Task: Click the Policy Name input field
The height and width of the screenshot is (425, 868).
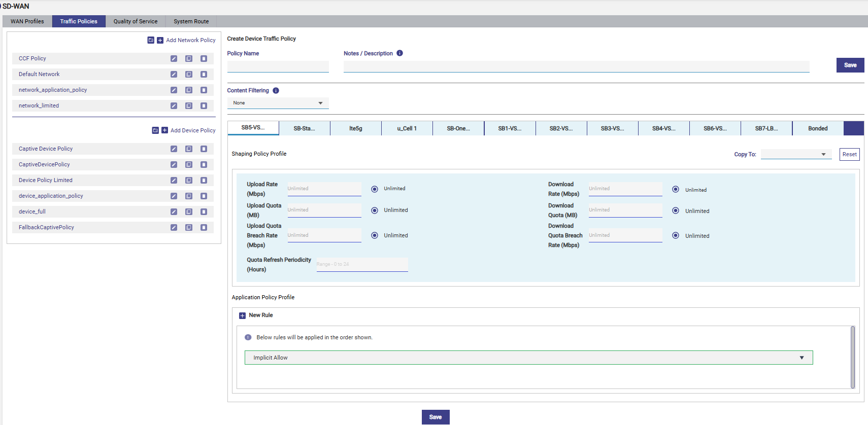Action: pos(278,67)
